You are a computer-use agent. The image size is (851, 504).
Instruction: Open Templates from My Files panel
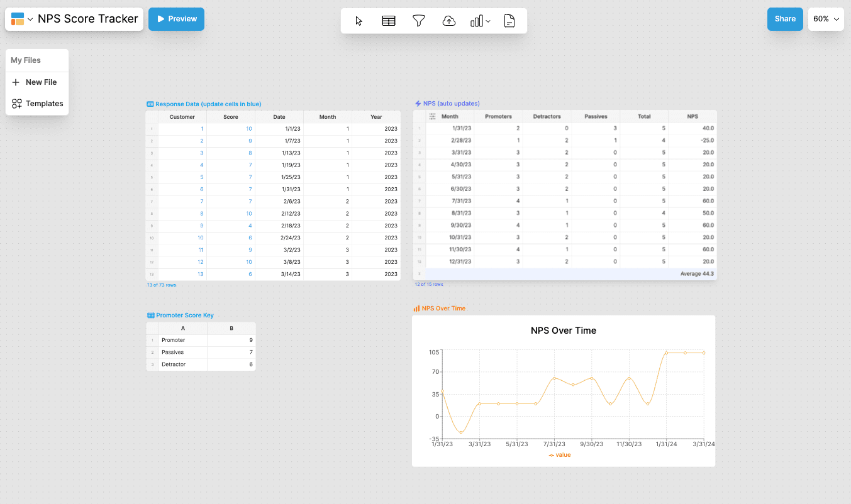(x=38, y=104)
